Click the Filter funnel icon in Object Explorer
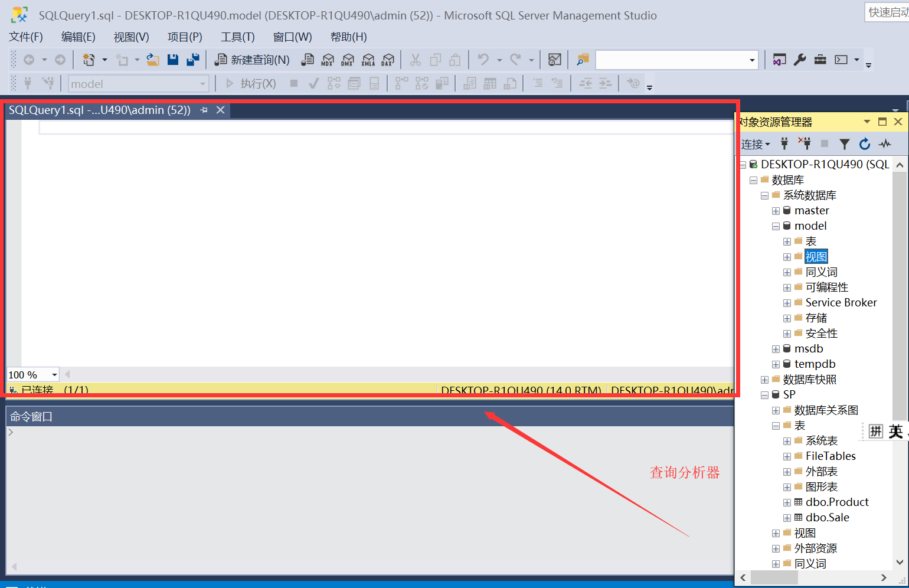The height and width of the screenshot is (588, 909). click(x=845, y=143)
